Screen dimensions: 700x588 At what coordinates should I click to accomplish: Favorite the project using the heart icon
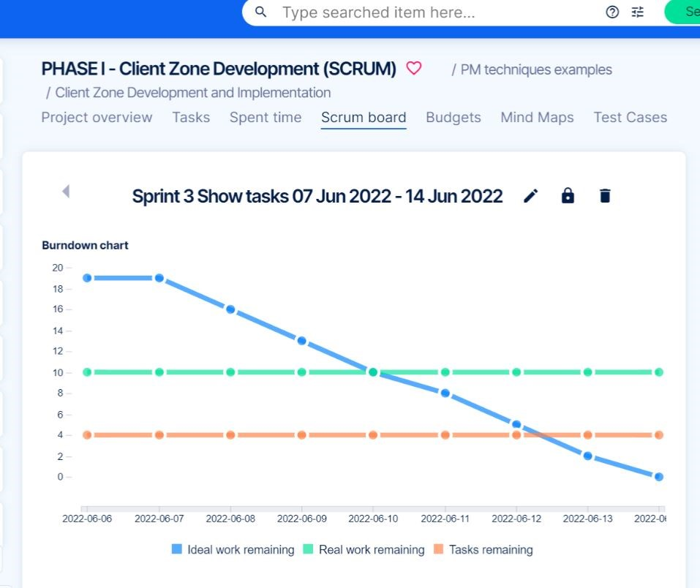coord(413,67)
